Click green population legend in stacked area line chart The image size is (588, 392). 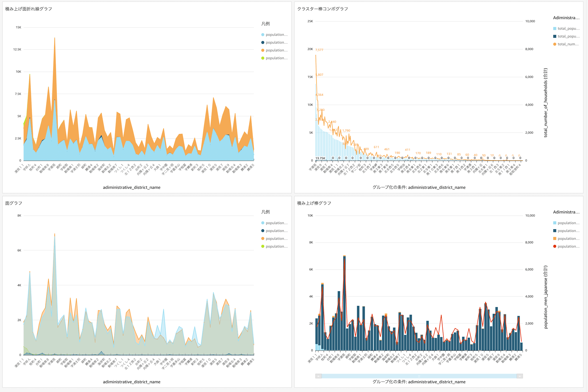[274, 58]
